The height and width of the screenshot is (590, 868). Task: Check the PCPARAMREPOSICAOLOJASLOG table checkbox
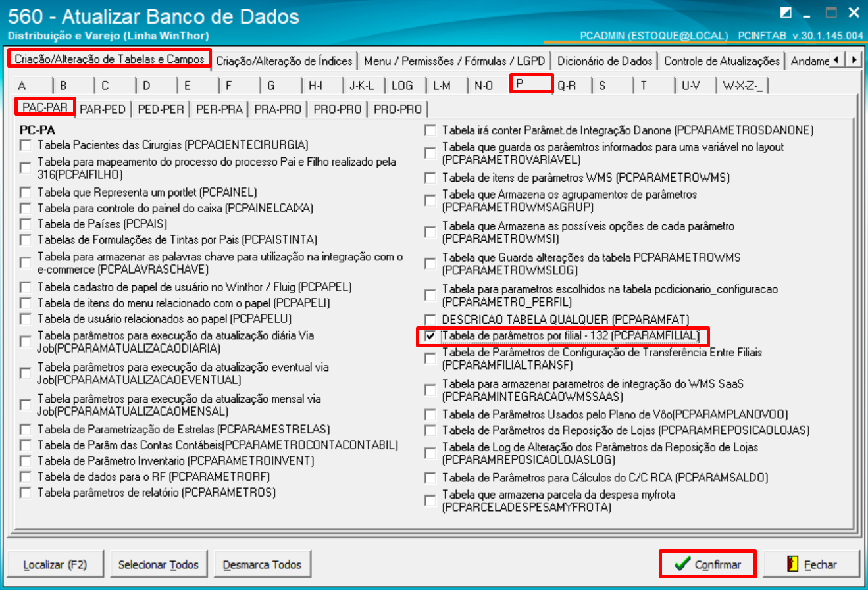(x=430, y=453)
